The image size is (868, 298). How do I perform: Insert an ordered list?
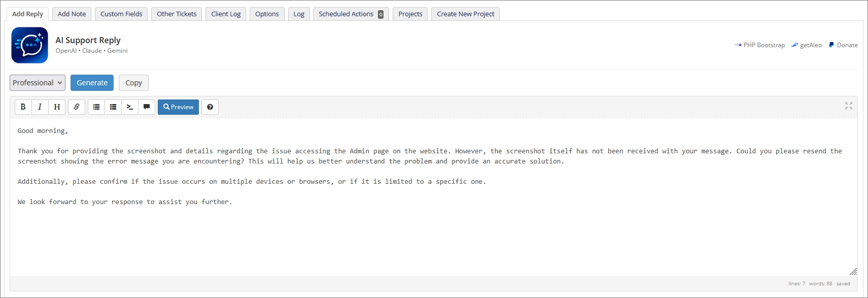tap(113, 107)
